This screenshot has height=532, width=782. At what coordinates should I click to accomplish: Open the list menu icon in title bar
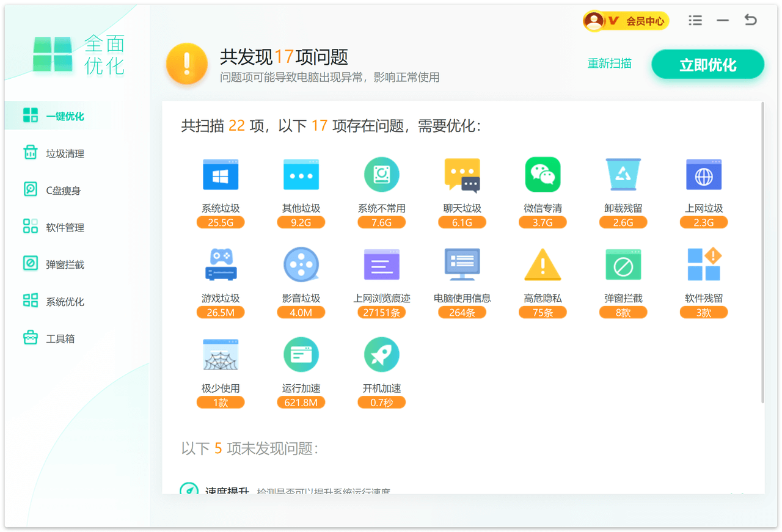pos(695,20)
